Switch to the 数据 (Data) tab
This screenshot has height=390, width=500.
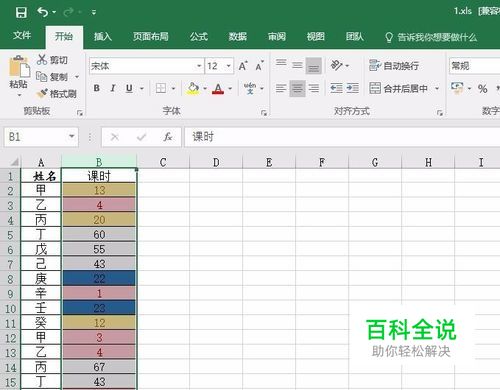point(237,36)
